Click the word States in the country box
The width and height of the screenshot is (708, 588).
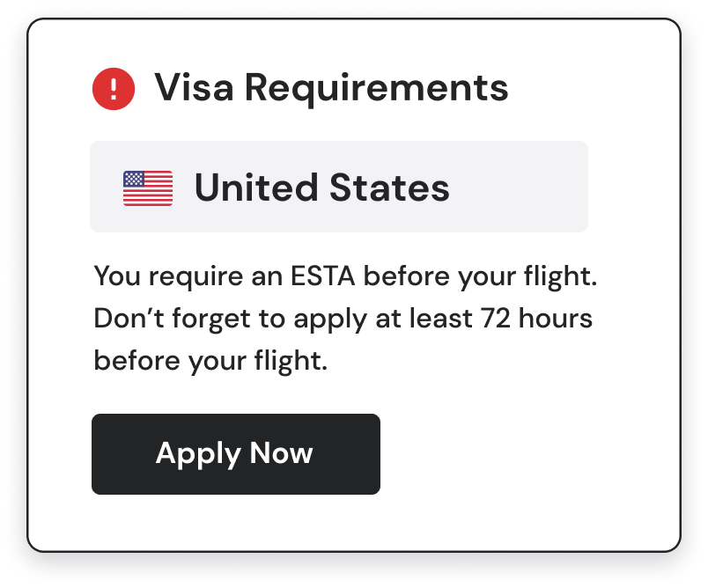[x=390, y=187]
